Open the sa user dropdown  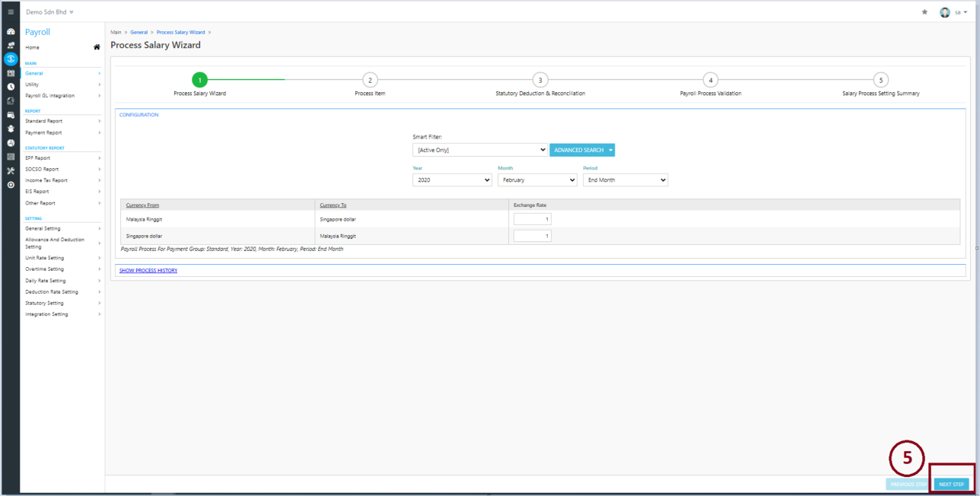(x=961, y=12)
